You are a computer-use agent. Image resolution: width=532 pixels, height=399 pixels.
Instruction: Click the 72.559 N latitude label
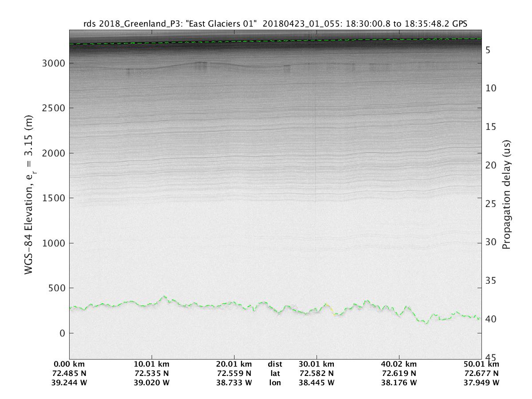[x=234, y=374]
